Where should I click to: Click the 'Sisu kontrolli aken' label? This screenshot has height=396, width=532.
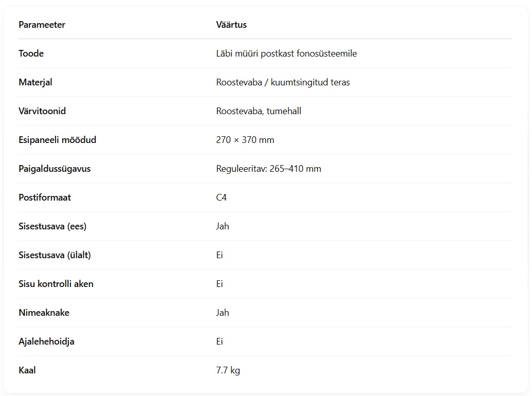(56, 284)
